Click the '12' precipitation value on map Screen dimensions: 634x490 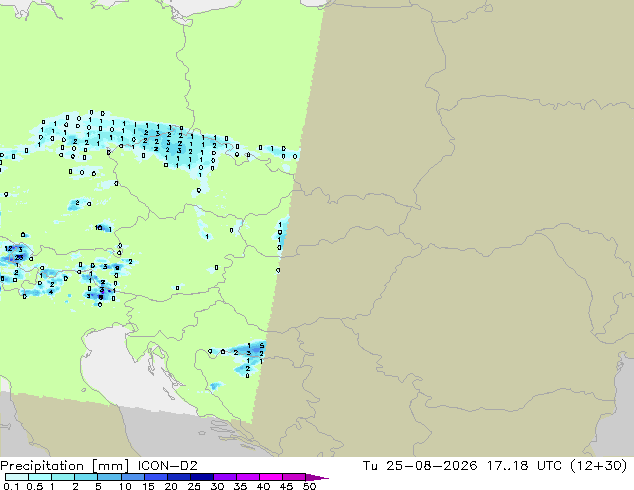[8, 249]
